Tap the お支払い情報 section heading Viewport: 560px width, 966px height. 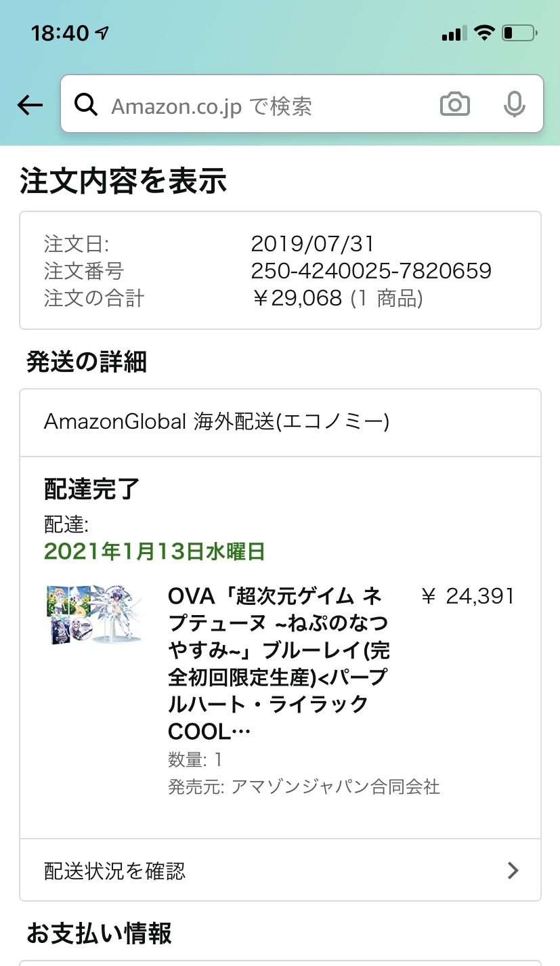pos(99,933)
